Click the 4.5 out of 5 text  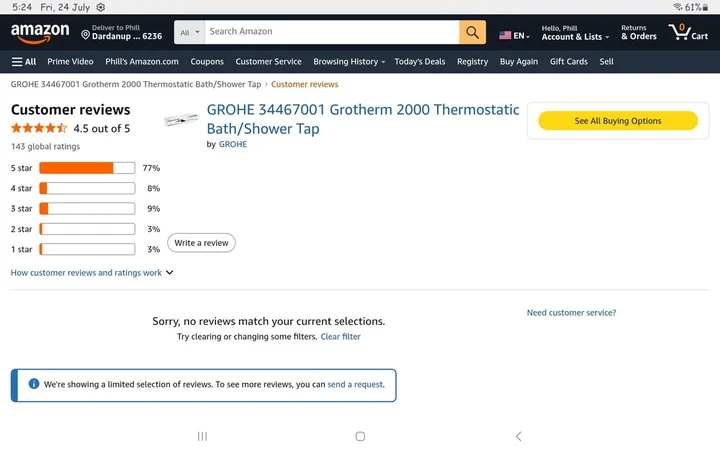(101, 129)
